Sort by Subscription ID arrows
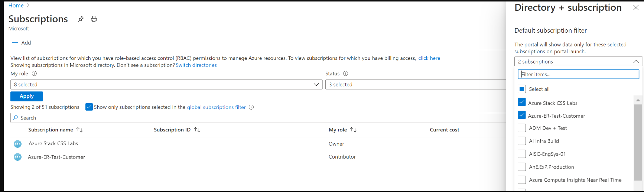 pyautogui.click(x=197, y=130)
